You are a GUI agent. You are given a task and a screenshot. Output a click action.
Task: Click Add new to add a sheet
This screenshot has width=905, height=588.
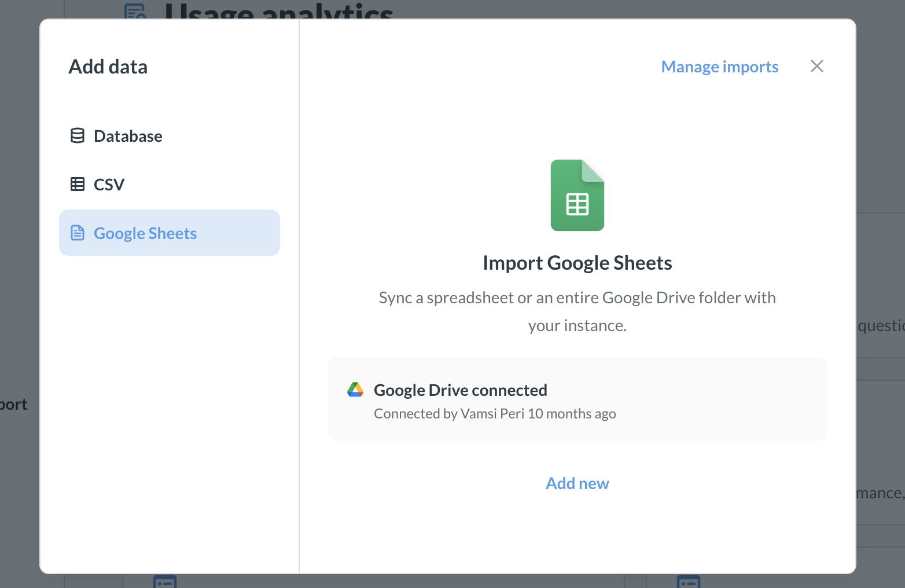[577, 483]
